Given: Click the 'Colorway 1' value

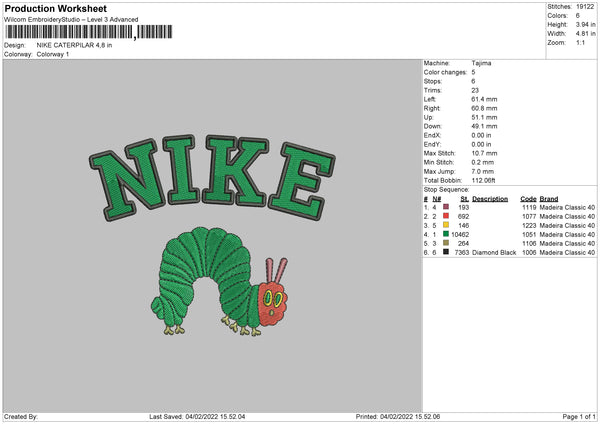Looking at the screenshot, I should tap(53, 54).
